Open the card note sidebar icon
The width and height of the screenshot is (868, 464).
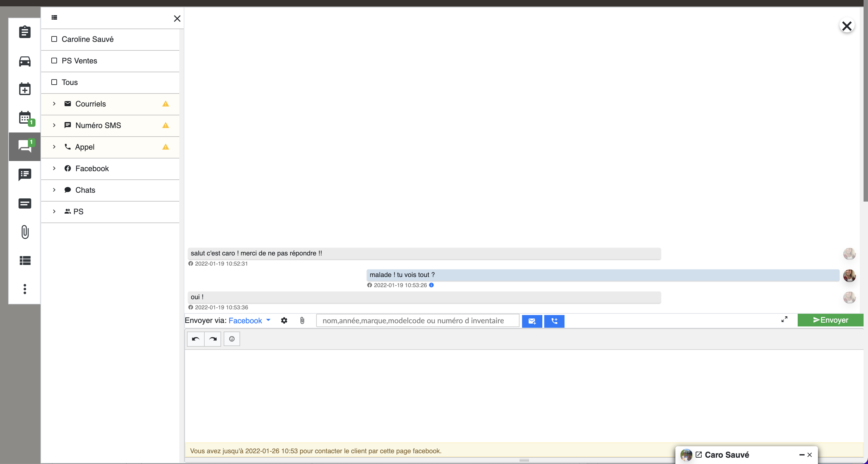point(25,203)
